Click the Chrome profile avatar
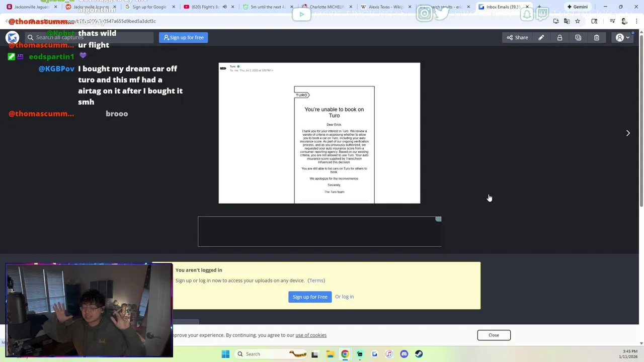This screenshot has width=644, height=362. (624, 21)
